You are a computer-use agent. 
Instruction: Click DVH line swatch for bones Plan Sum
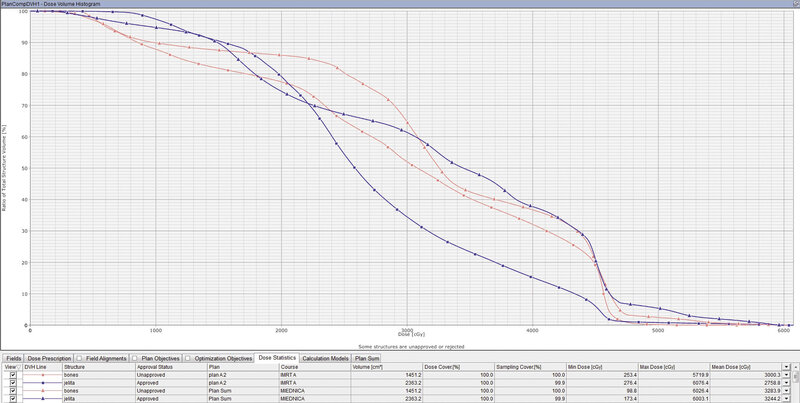pyautogui.click(x=42, y=391)
